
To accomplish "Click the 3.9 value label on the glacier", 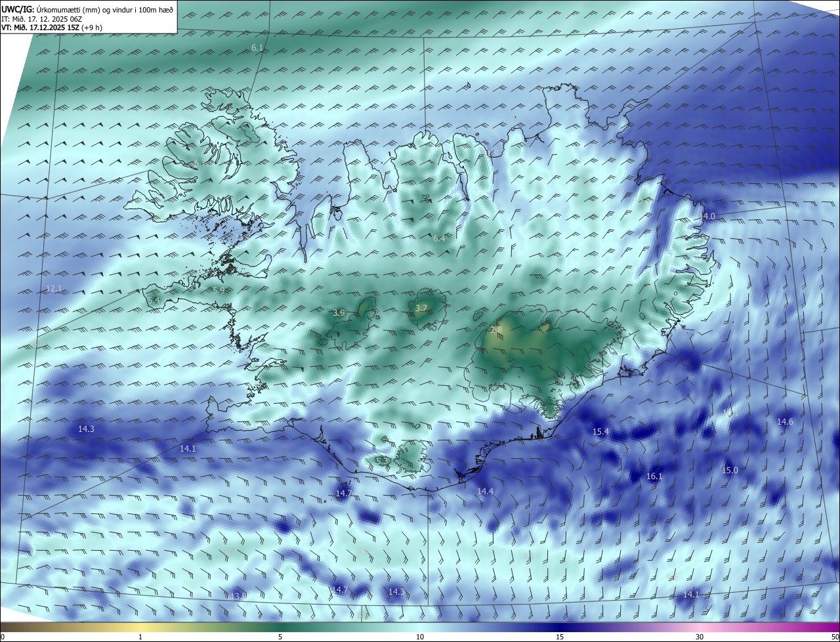I will 339,313.
